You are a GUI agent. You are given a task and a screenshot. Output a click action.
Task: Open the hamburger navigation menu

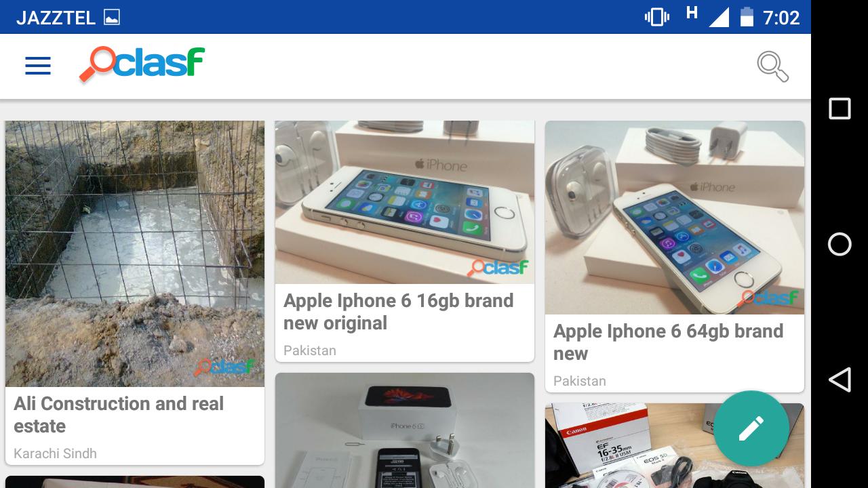point(38,66)
